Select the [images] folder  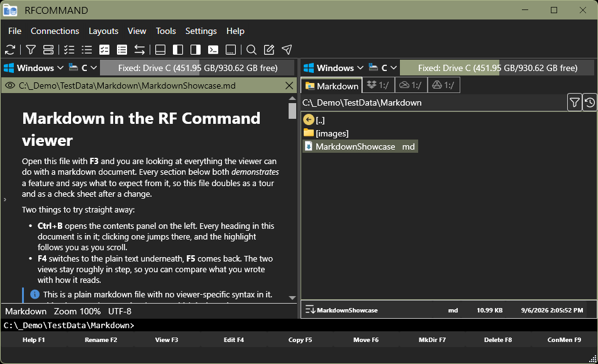(x=326, y=133)
